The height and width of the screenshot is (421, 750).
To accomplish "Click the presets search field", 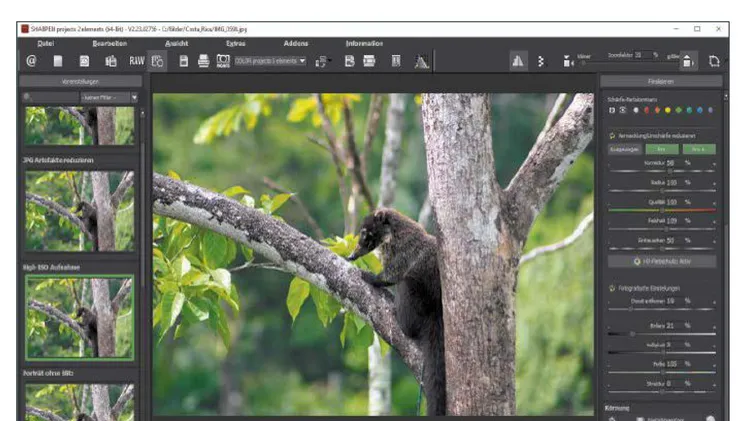I will [51, 97].
